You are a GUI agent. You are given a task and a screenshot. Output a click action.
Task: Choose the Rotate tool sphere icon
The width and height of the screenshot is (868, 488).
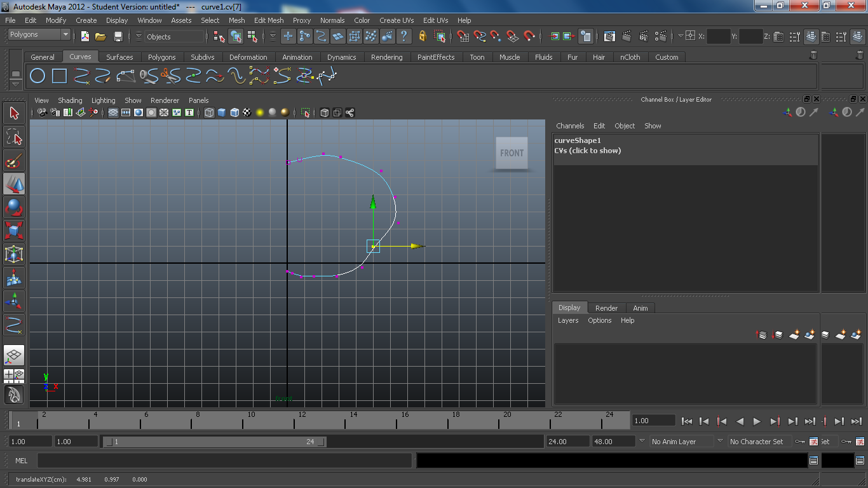pos(14,207)
